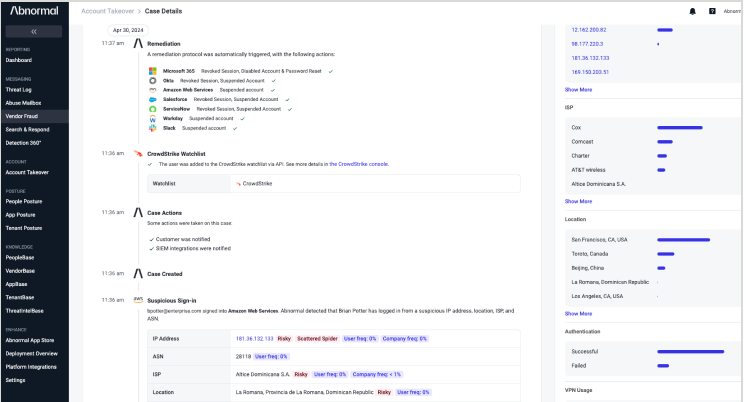Click the Failed authentication row
746x402 pixels.
pyautogui.click(x=653, y=366)
